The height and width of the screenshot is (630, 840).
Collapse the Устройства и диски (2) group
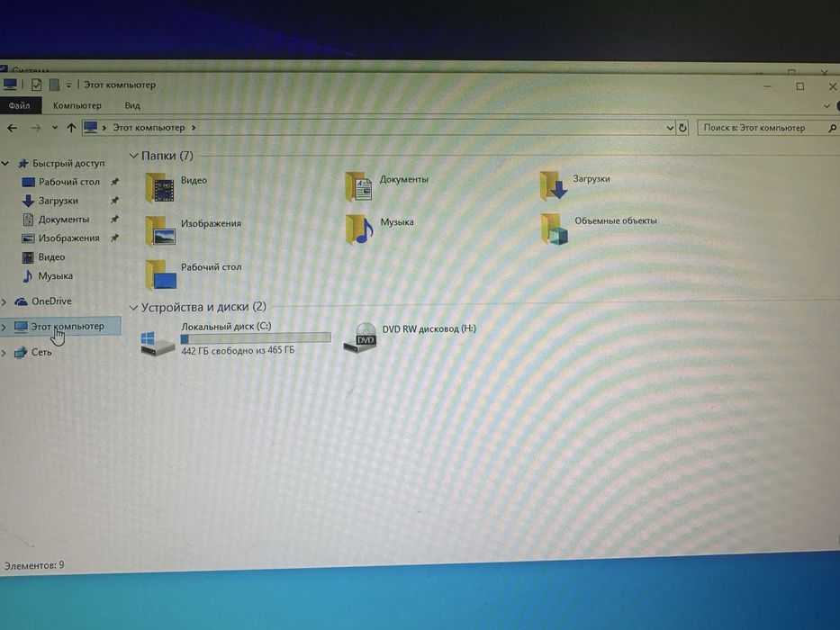(133, 308)
